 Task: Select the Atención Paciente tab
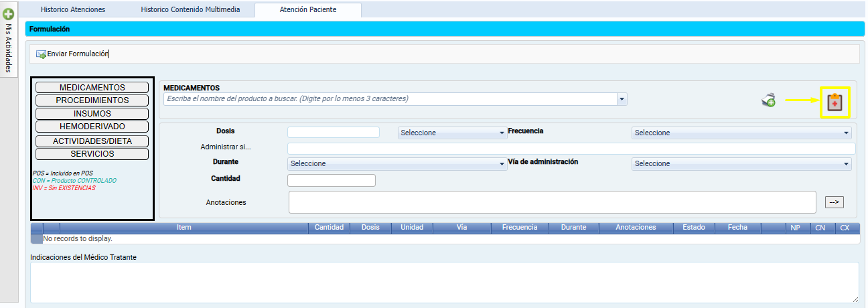coord(309,9)
